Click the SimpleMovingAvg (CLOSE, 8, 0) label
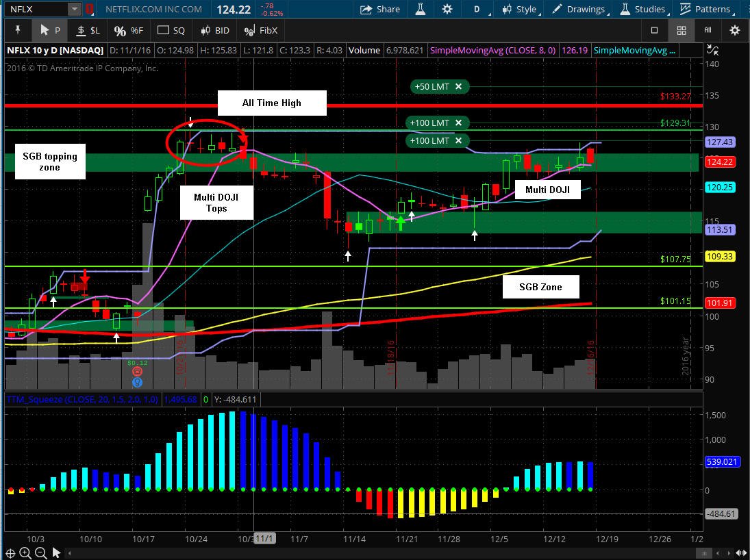Image resolution: width=750 pixels, height=560 pixels. coord(492,50)
